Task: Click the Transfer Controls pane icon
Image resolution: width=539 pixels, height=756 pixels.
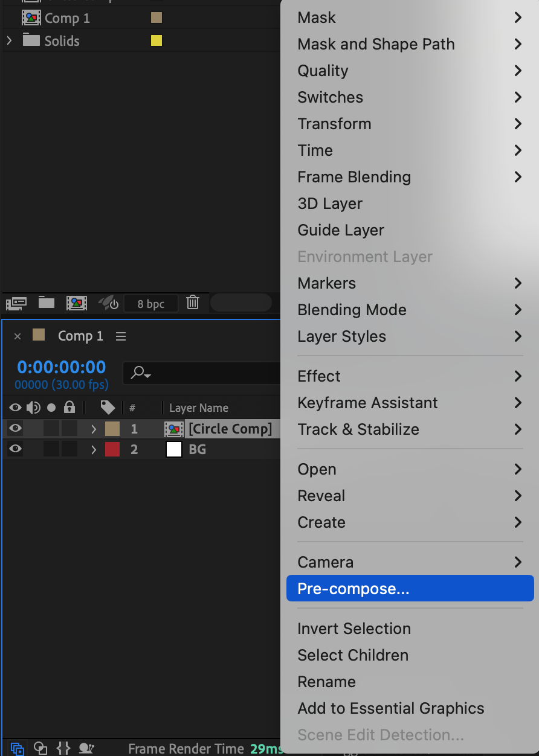Action: (40, 748)
